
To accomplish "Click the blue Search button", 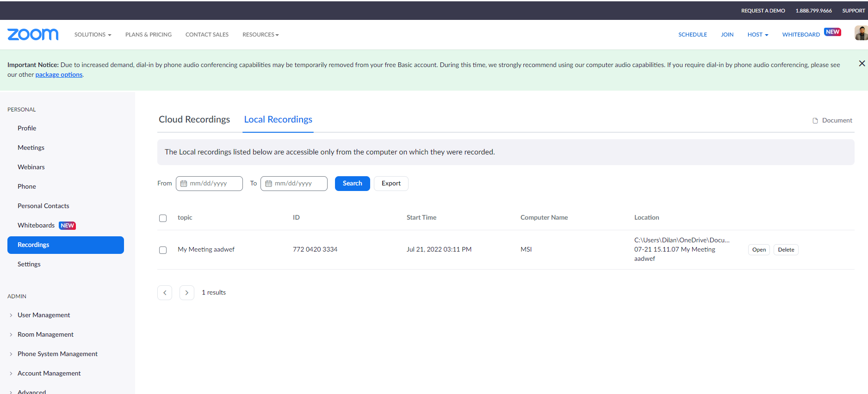I will pos(353,184).
